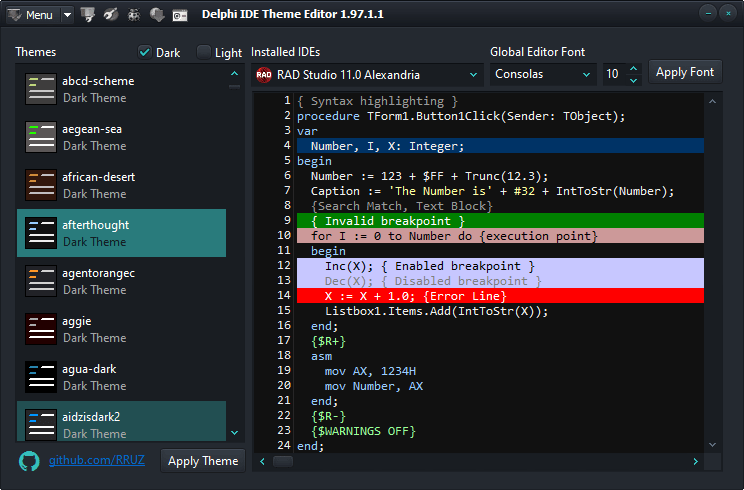
Task: Click the bug report icon
Action: coord(134,15)
